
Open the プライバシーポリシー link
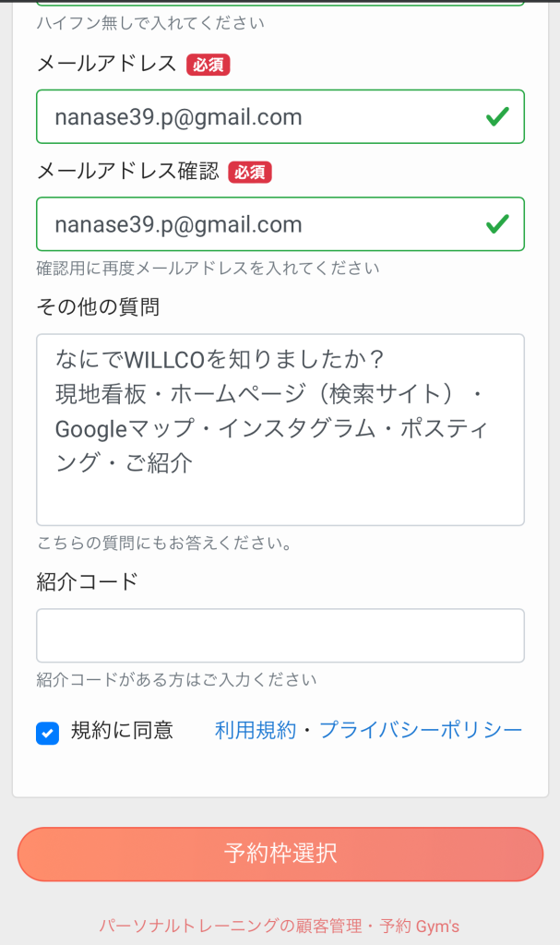click(421, 731)
